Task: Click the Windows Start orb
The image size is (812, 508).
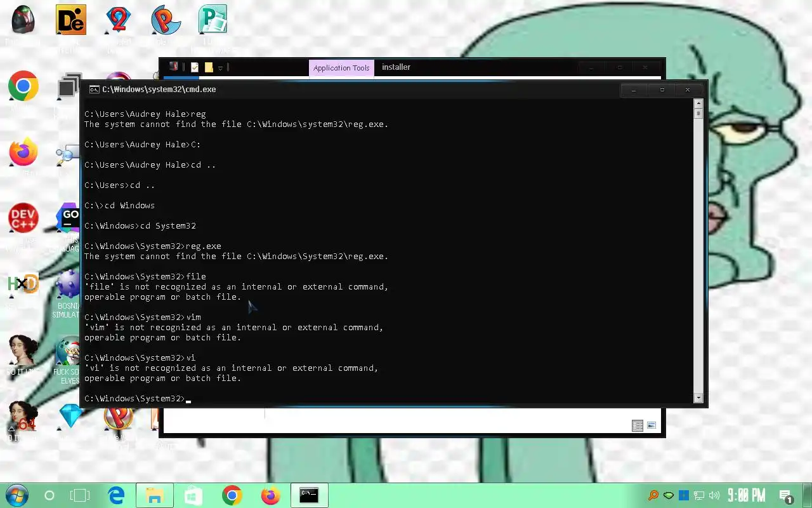Action: tap(16, 495)
